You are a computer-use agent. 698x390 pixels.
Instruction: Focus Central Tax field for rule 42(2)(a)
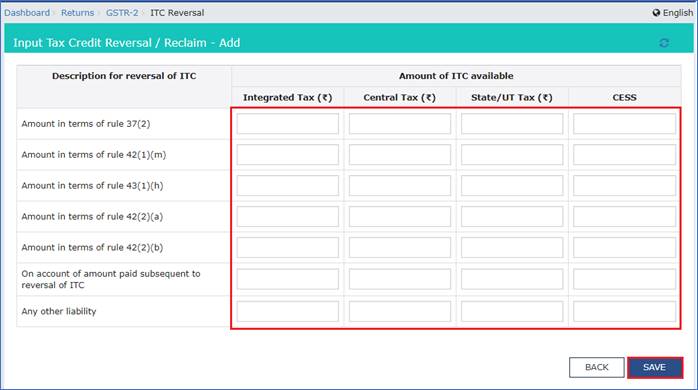point(400,216)
